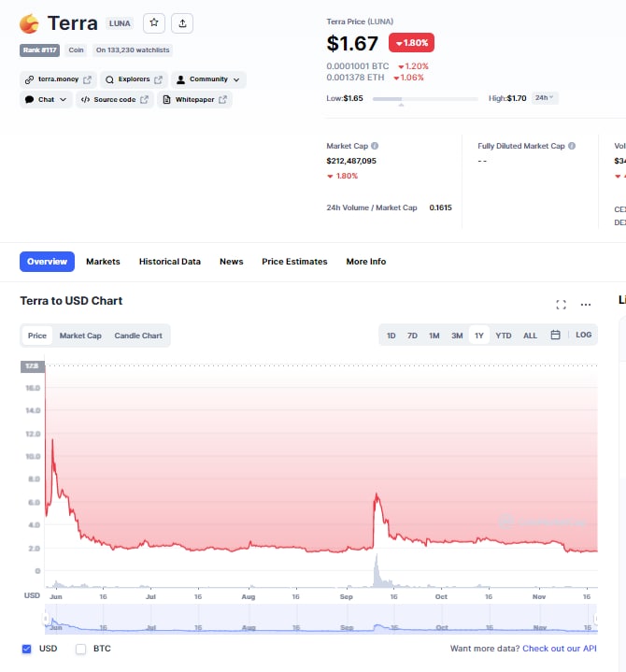Select the Candle Chart tab

138,336
